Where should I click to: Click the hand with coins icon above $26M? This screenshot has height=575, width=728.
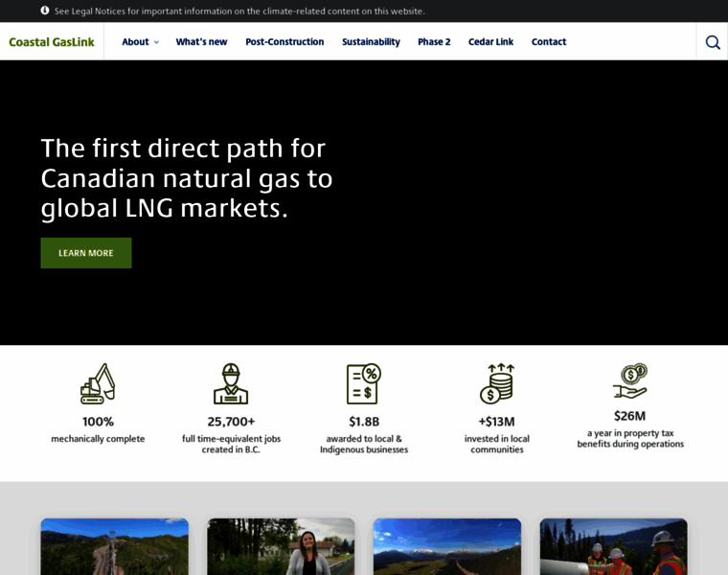tap(630, 380)
